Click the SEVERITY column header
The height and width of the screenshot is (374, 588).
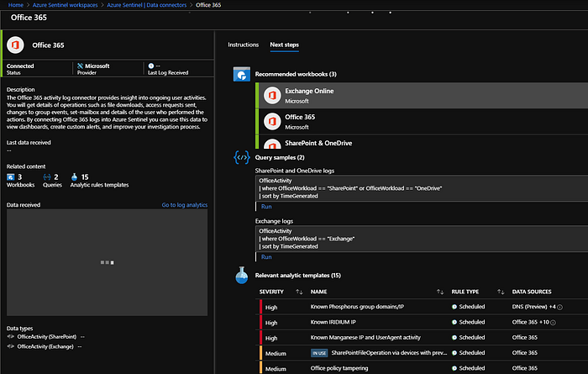click(271, 292)
